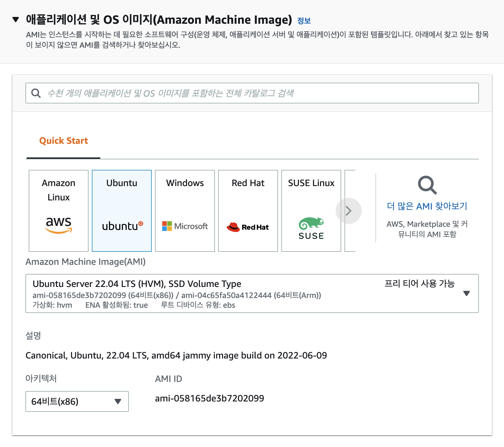Choose the Windows OS option label
The height and width of the screenshot is (447, 504).
[185, 183]
